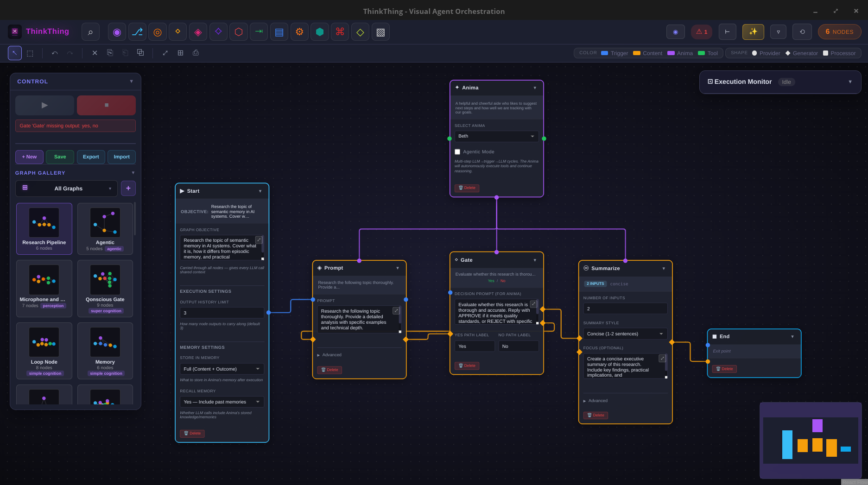This screenshot has height=485, width=868.
Task: Open the Recall Memory dropdown
Action: (222, 402)
